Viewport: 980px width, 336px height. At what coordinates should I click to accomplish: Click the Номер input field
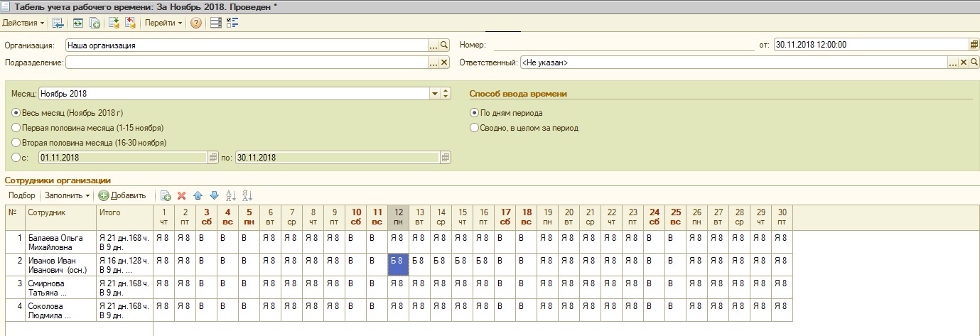coord(623,45)
